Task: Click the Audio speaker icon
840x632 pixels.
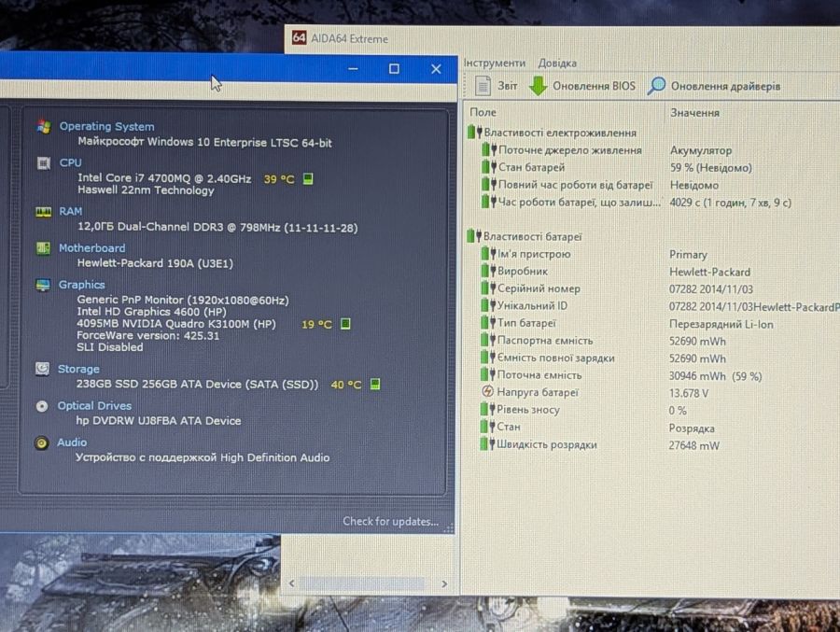Action: pyautogui.click(x=41, y=442)
